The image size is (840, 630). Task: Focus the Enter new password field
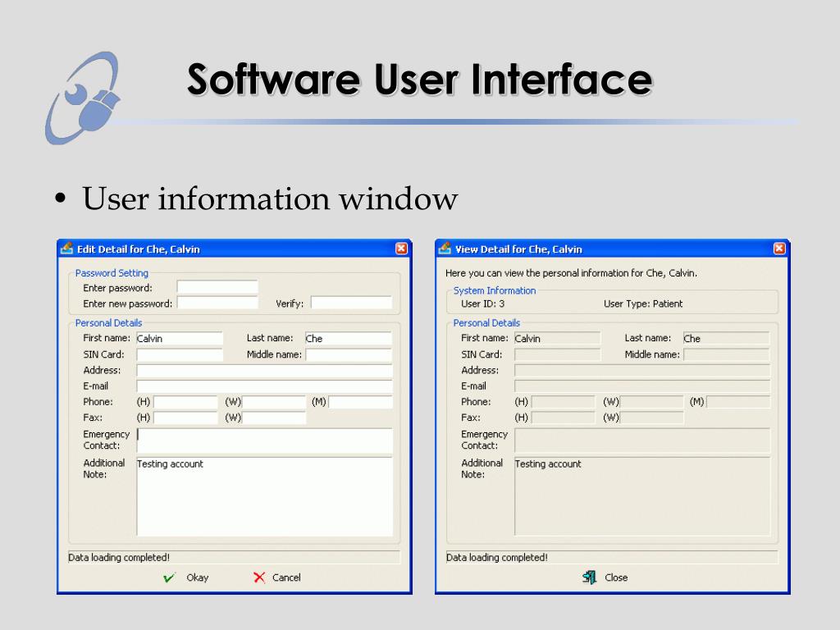click(x=217, y=304)
